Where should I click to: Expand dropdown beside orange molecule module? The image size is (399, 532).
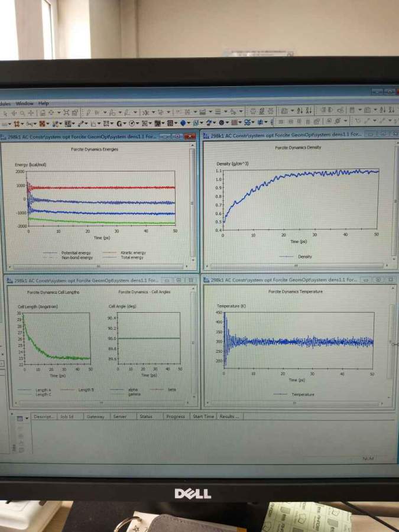click(22, 124)
